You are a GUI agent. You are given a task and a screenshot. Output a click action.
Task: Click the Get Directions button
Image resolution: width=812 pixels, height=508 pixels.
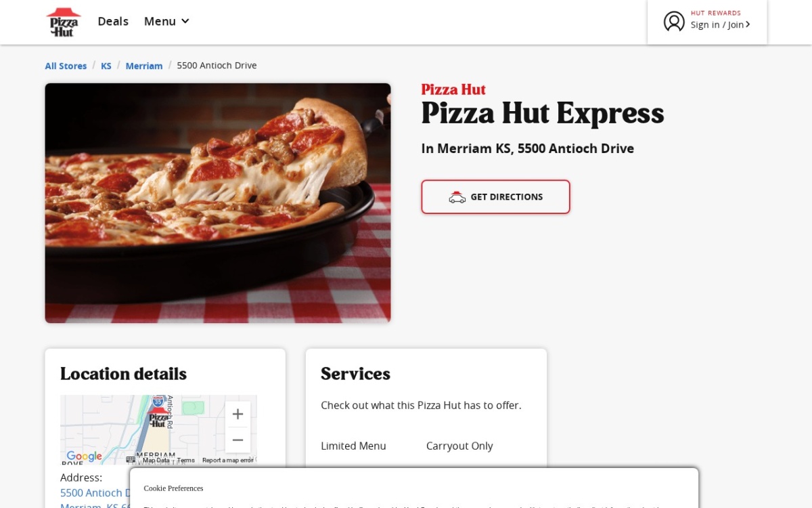495,197
